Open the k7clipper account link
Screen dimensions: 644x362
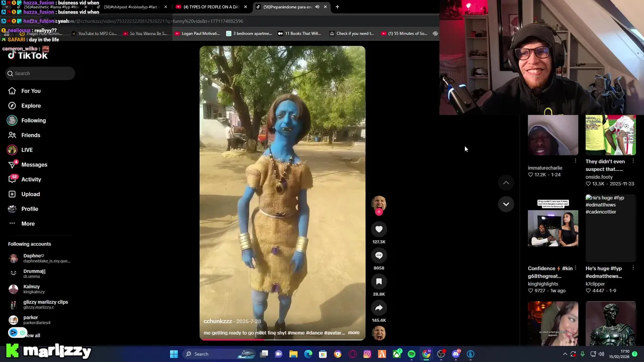pyautogui.click(x=595, y=284)
